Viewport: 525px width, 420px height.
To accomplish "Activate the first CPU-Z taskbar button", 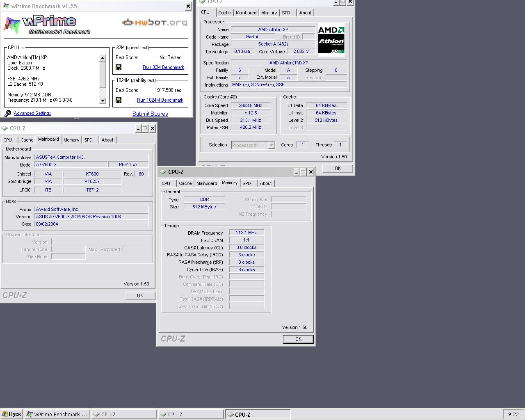I will pyautogui.click(x=124, y=414).
